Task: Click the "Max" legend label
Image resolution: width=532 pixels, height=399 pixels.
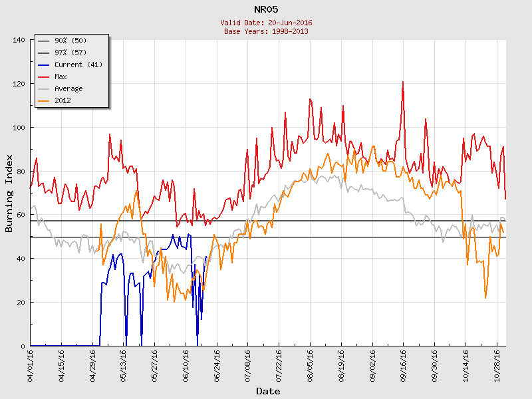Action: coord(61,76)
